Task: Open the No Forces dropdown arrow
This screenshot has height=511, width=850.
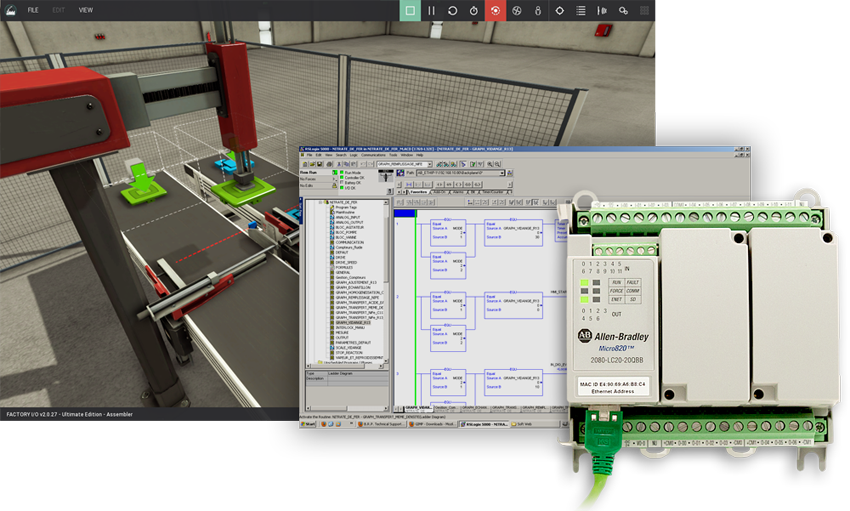Action: [335, 179]
